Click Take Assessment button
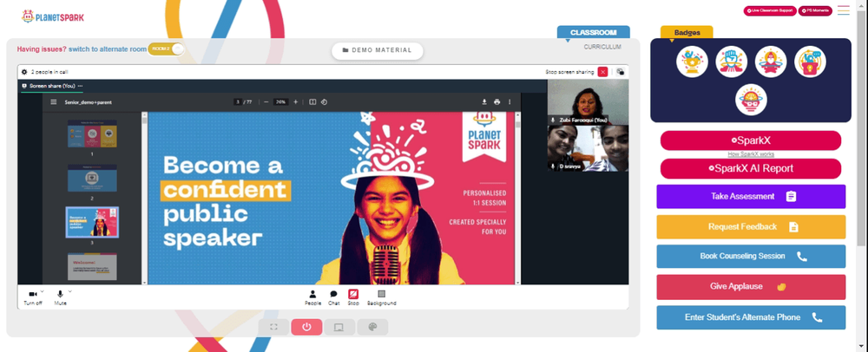Image resolution: width=868 pixels, height=352 pixels. tap(751, 196)
